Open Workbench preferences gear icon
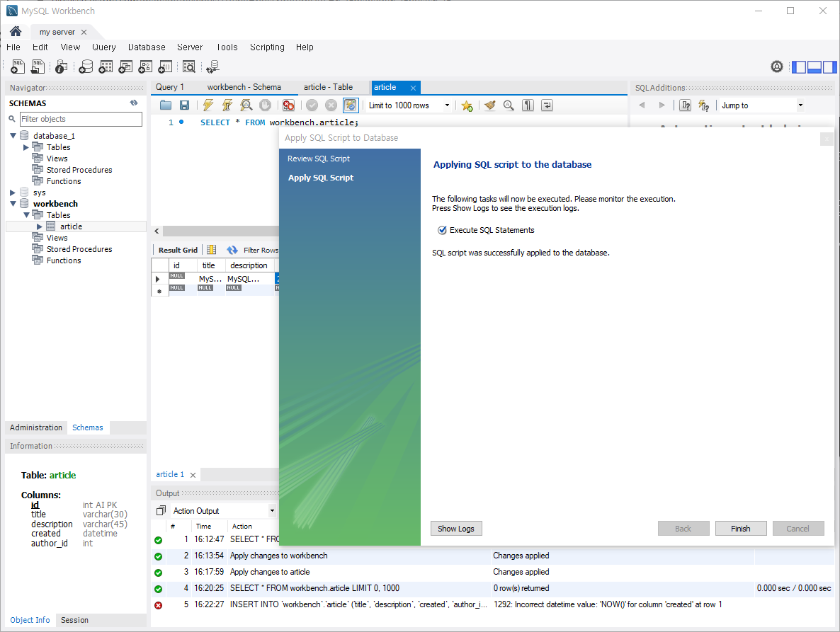Screen dimensions: 840x632 click(x=777, y=67)
